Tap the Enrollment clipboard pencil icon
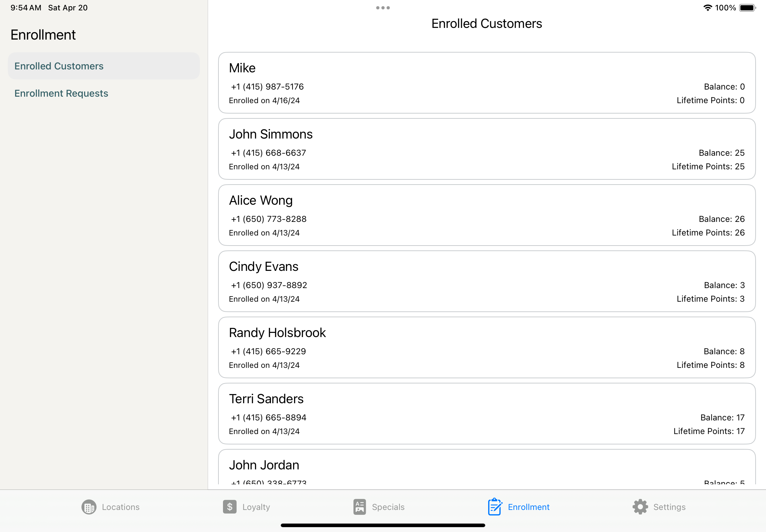The width and height of the screenshot is (766, 532). [495, 507]
